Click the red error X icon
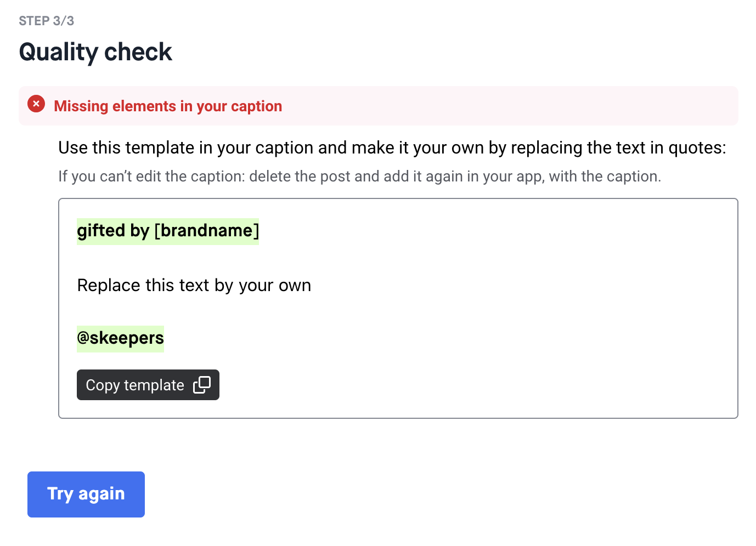This screenshot has height=546, width=756. 36,104
